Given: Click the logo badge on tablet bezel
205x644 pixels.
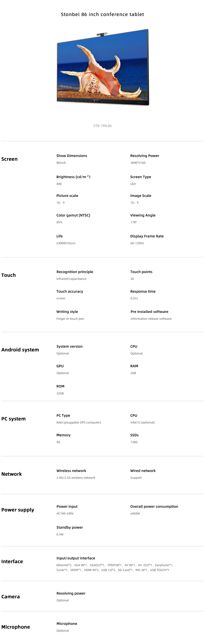Looking at the screenshot, I should (x=96, y=101).
